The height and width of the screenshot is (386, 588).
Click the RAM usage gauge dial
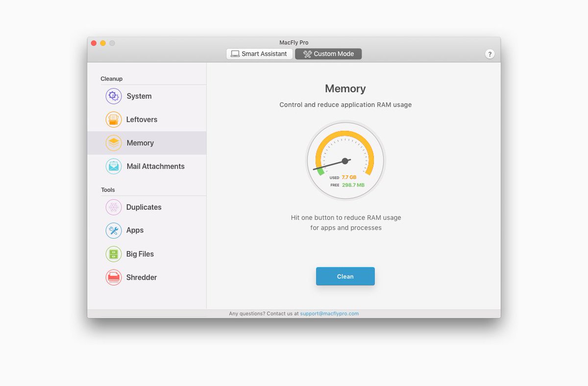click(345, 161)
